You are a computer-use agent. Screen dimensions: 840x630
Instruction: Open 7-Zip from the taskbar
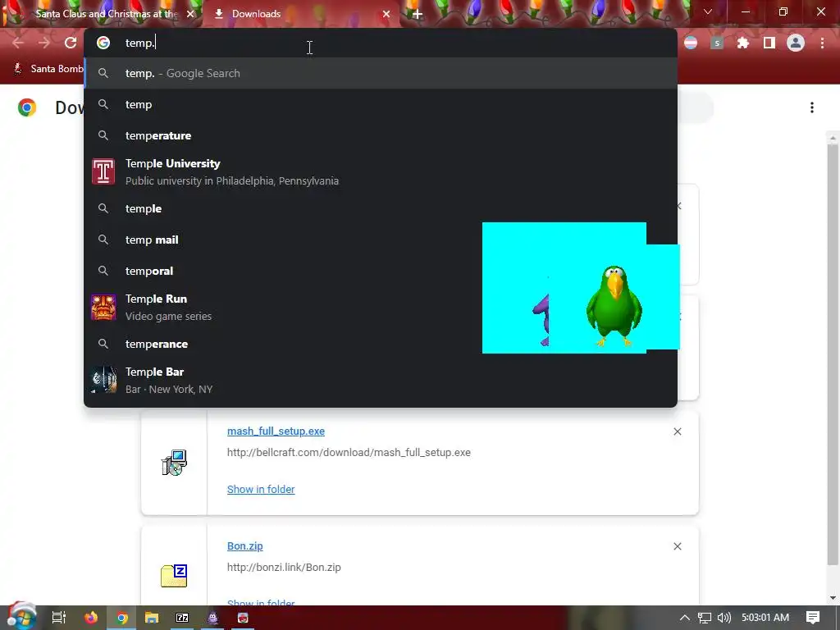(182, 618)
